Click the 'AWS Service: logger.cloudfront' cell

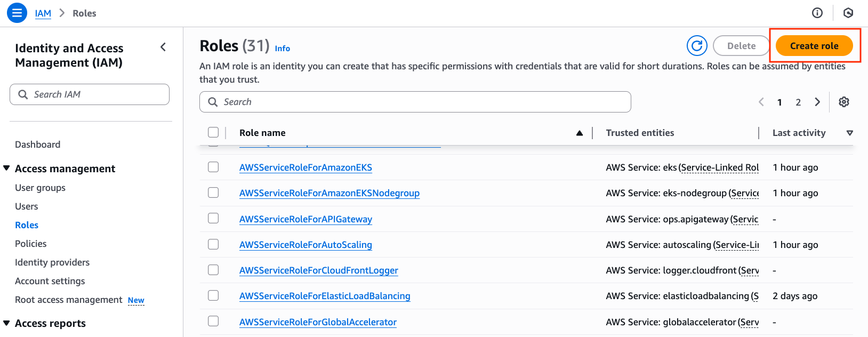(682, 270)
